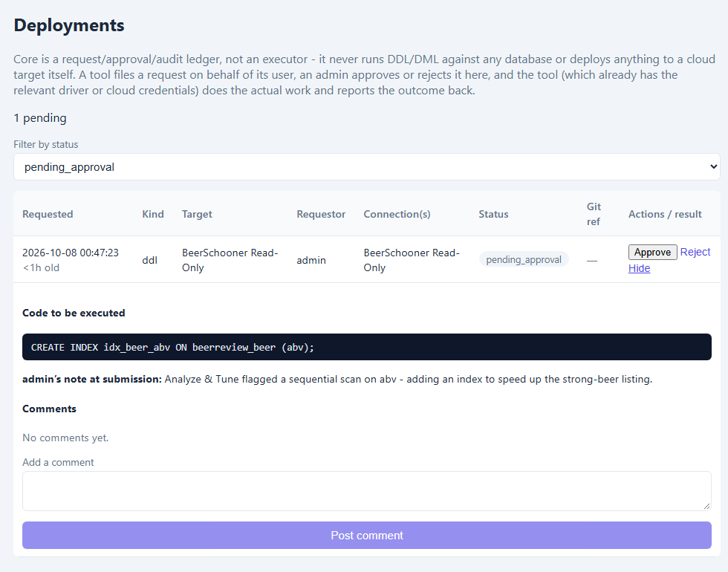This screenshot has height=572, width=728.
Task: Click the Target column header
Action: 197,214
